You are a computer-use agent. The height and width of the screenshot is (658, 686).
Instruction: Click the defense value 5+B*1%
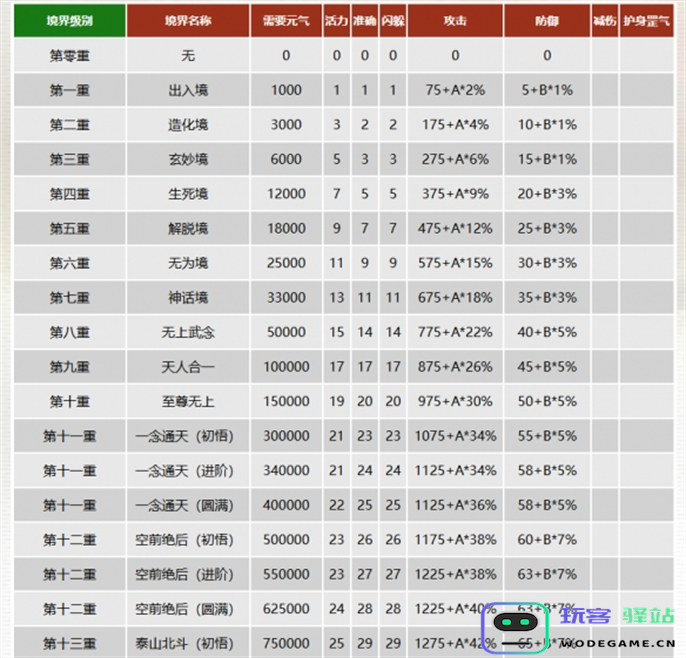547,90
